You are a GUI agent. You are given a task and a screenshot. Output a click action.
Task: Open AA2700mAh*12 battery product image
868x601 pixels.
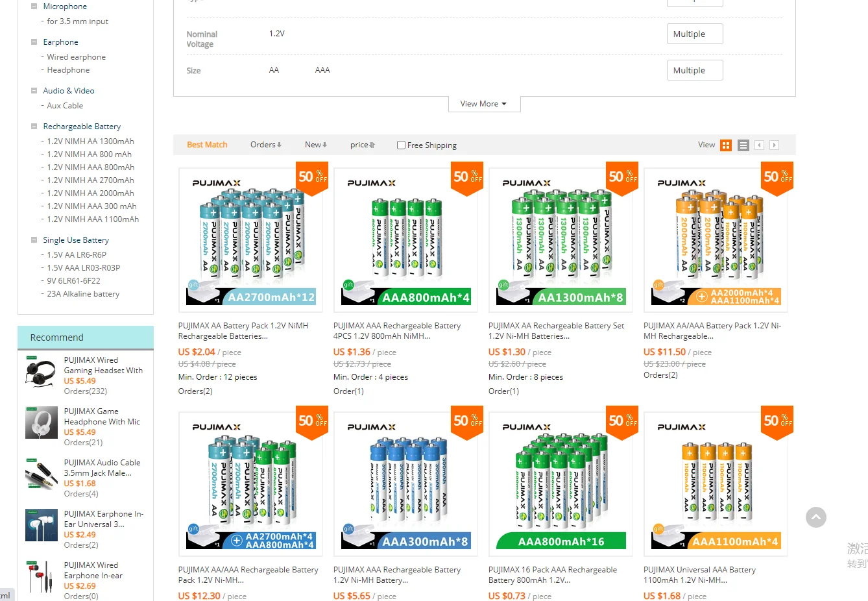click(250, 240)
